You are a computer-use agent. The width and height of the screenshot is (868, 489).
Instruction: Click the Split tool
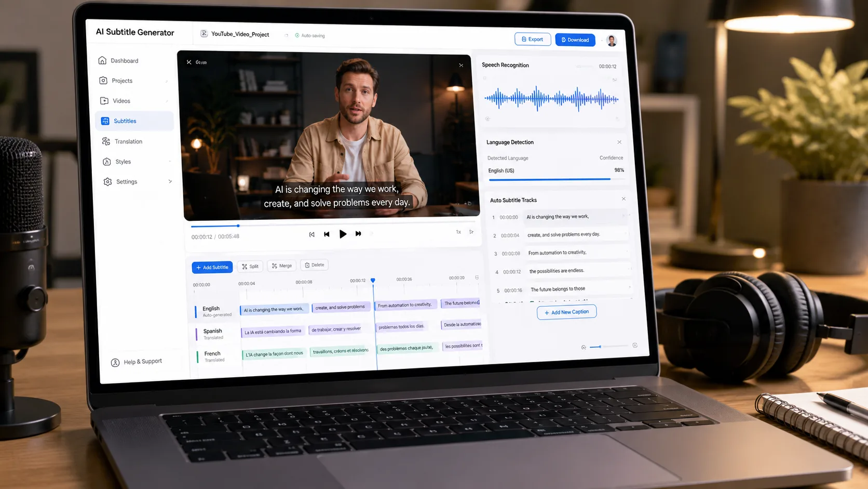point(250,267)
